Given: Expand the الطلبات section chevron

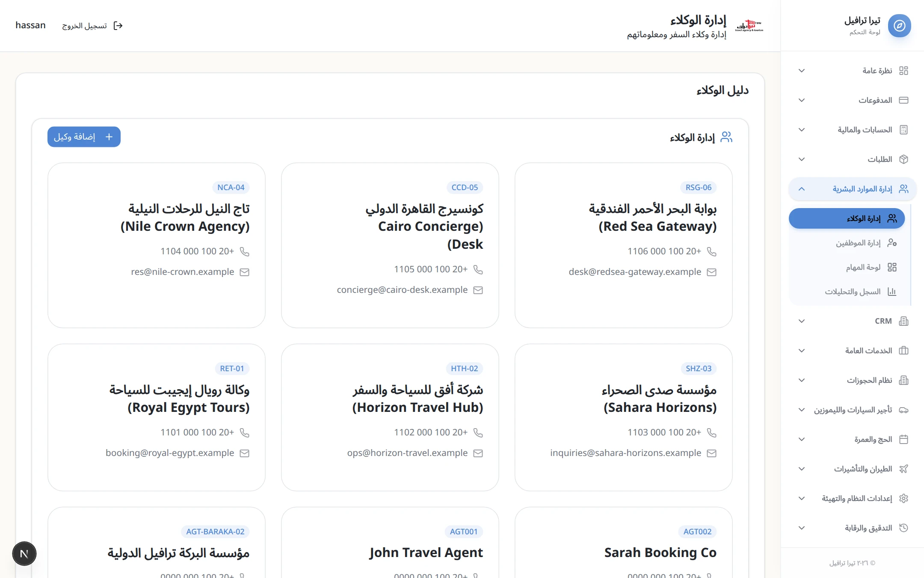Looking at the screenshot, I should (x=802, y=159).
